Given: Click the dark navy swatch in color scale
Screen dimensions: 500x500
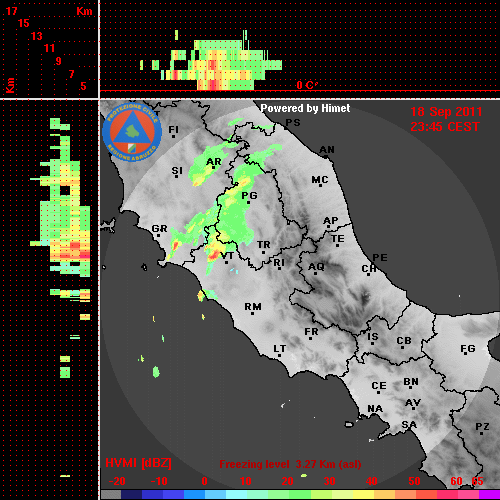Looking at the screenshot, I should click(x=132, y=495).
